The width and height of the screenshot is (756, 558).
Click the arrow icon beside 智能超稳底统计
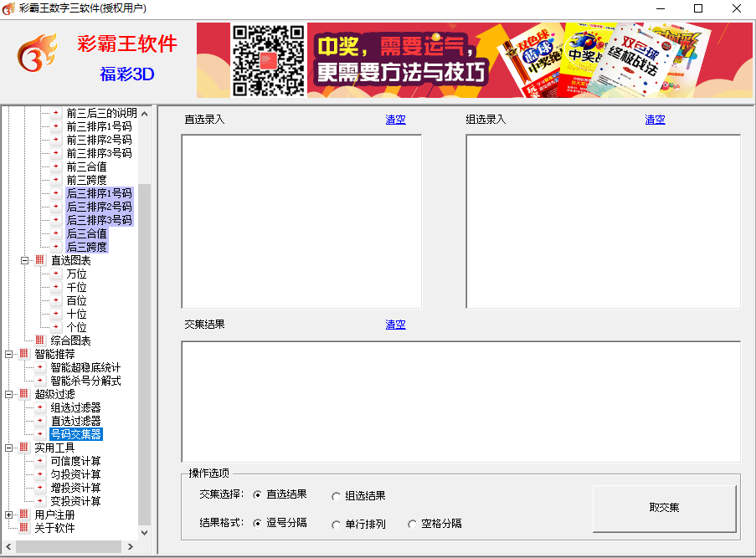pyautogui.click(x=40, y=367)
